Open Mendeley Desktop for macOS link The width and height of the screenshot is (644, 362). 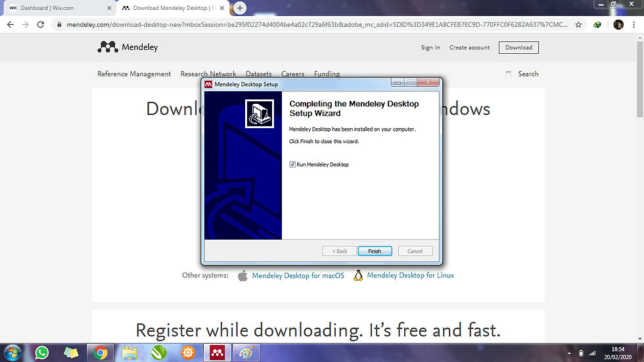pos(298,275)
